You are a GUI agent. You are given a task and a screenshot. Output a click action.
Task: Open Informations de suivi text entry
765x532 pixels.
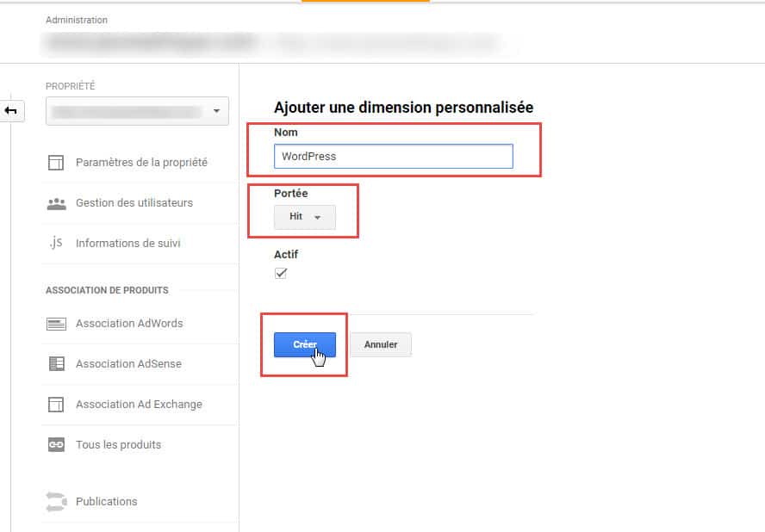(x=128, y=244)
